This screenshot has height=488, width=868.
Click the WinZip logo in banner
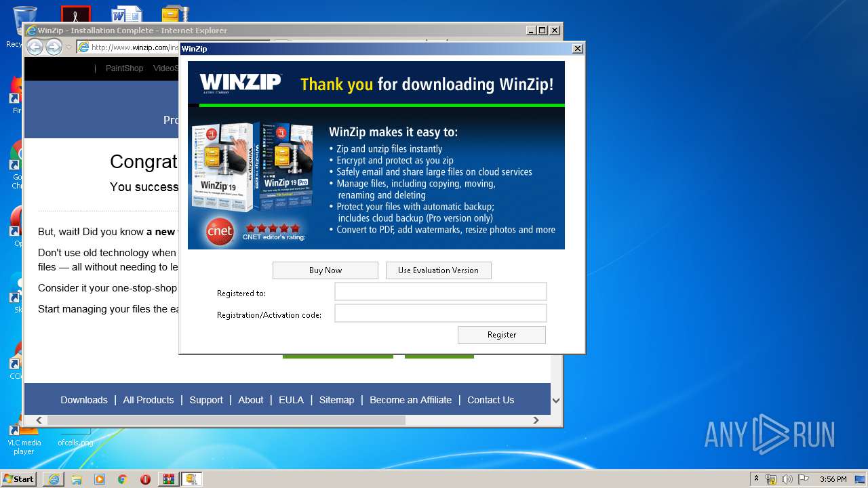coord(240,83)
